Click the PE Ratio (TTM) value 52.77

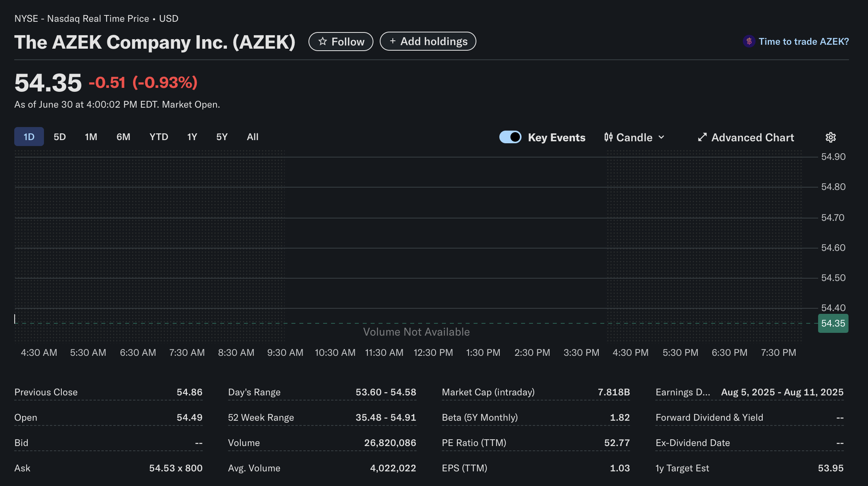pos(617,443)
